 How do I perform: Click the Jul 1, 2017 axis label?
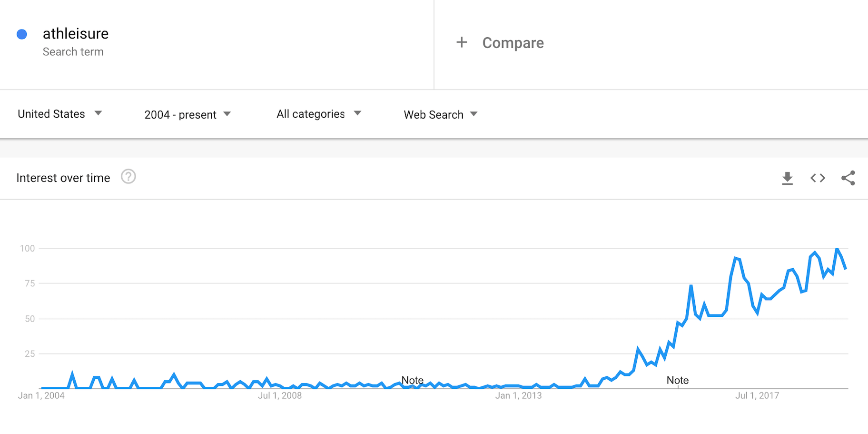click(757, 395)
